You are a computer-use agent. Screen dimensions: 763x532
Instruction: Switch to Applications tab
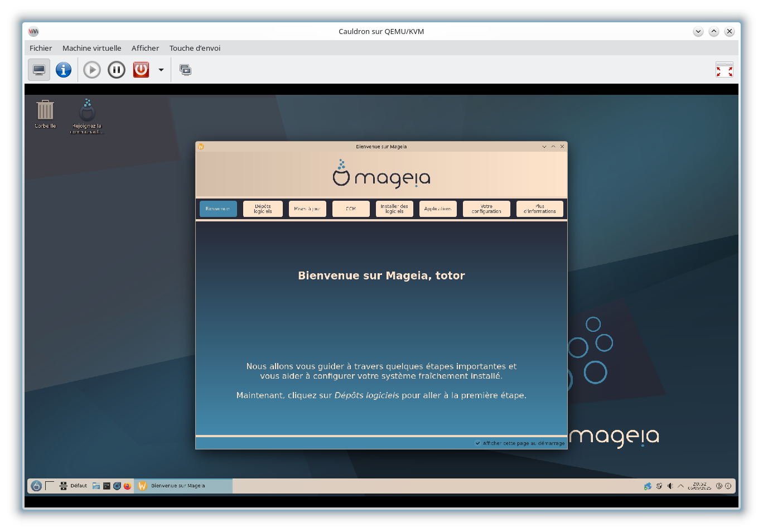(x=438, y=209)
